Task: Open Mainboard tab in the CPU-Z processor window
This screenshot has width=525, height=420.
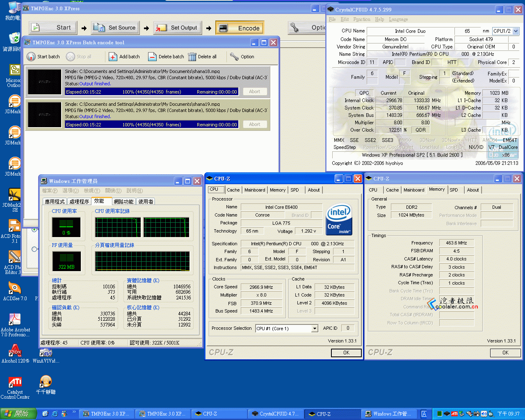Action: [x=255, y=190]
